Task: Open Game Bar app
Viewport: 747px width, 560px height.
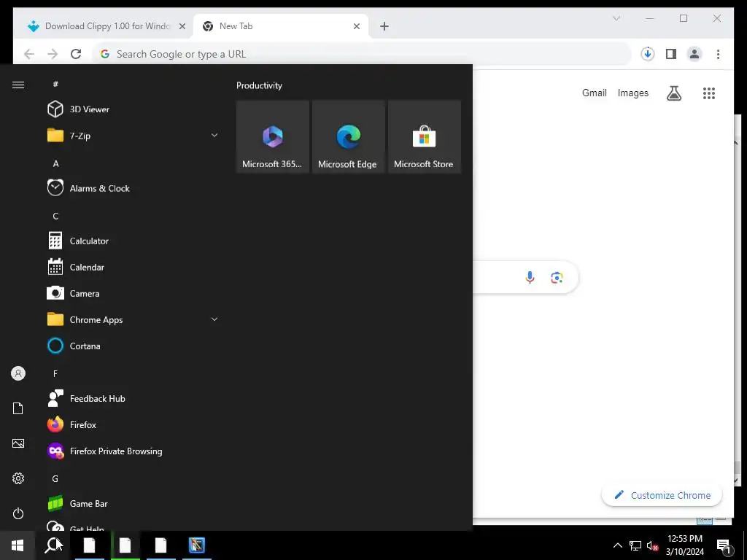Action: pyautogui.click(x=133, y=503)
